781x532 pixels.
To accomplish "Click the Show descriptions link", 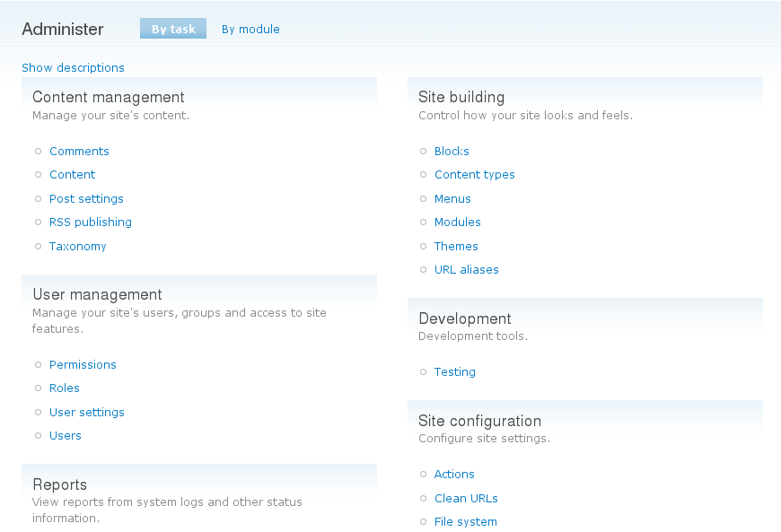I will point(73,67).
